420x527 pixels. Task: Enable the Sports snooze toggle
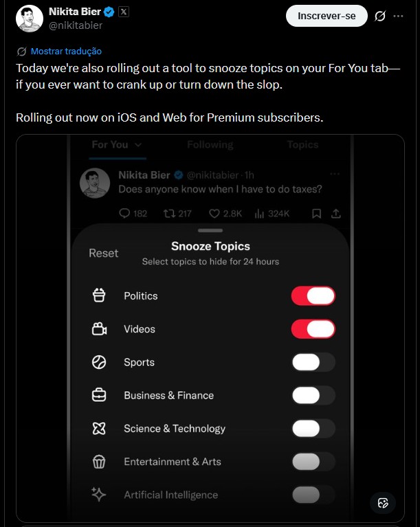(x=313, y=362)
